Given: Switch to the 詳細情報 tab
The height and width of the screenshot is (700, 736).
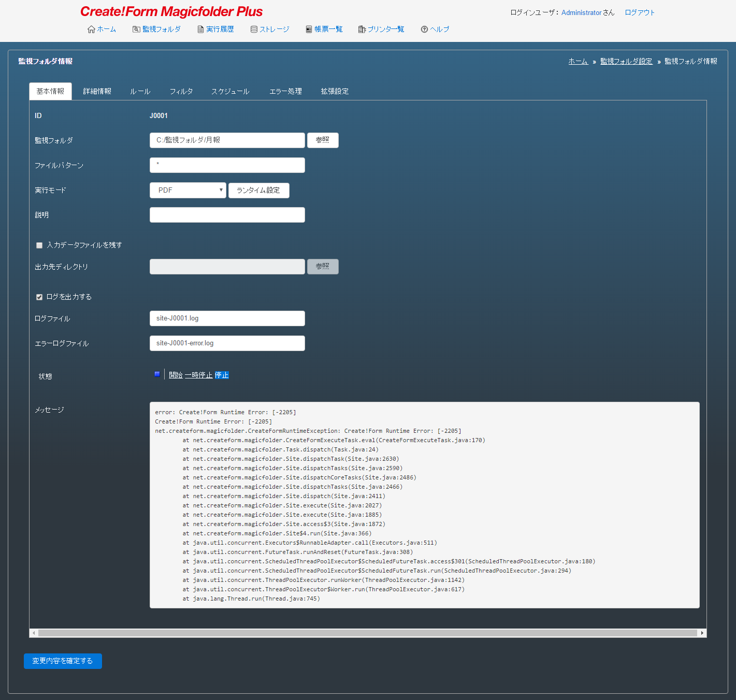Looking at the screenshot, I should pos(97,91).
